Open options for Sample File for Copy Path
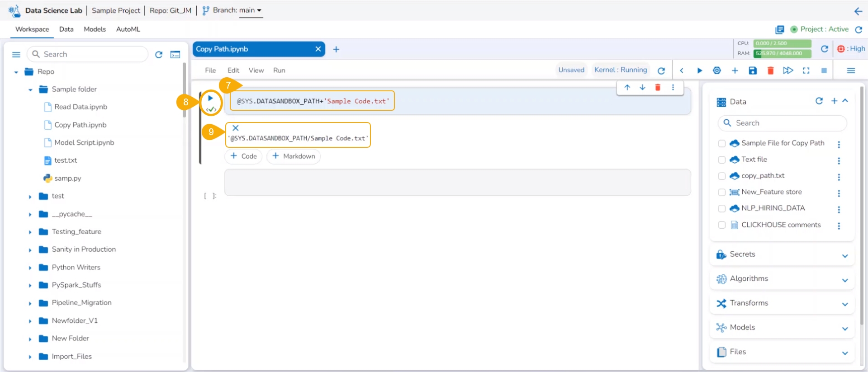 (x=839, y=145)
